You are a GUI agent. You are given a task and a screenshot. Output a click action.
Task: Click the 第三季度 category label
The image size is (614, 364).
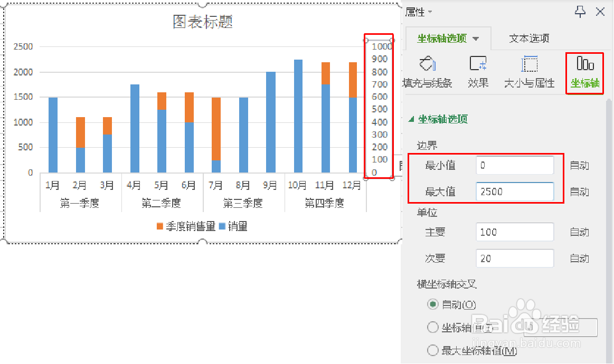242,203
